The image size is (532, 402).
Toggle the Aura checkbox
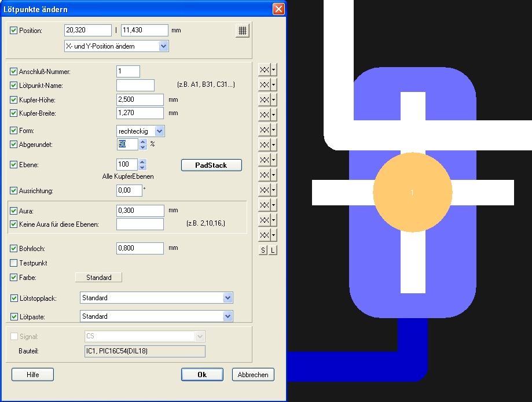coord(14,211)
